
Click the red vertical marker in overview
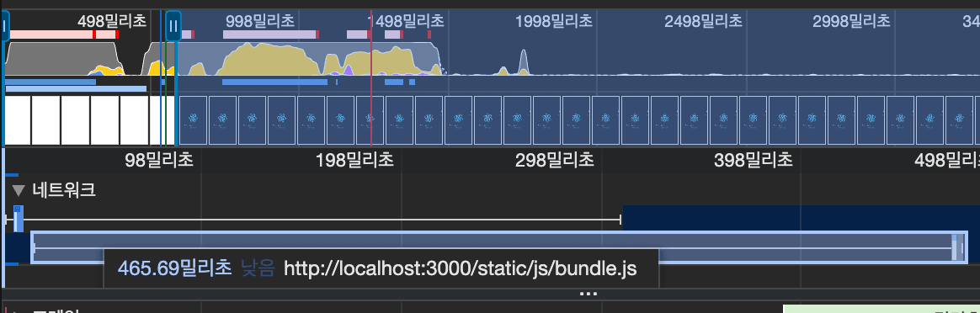pos(371,78)
